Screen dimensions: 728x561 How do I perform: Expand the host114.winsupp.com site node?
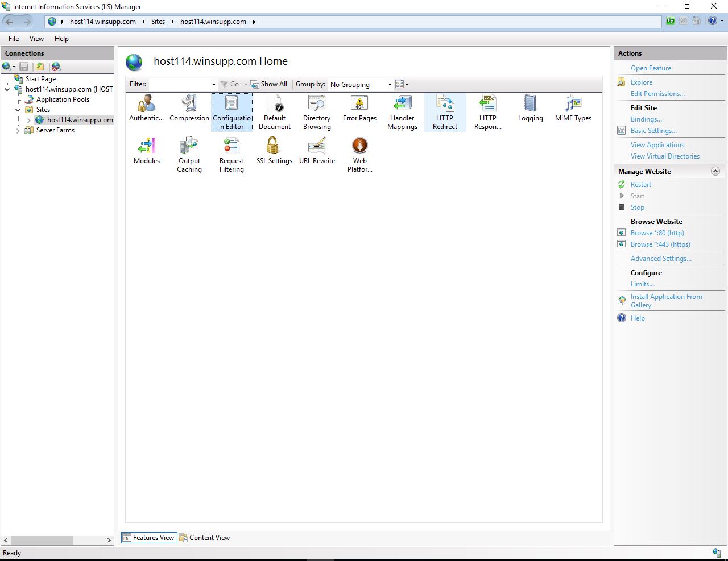29,120
